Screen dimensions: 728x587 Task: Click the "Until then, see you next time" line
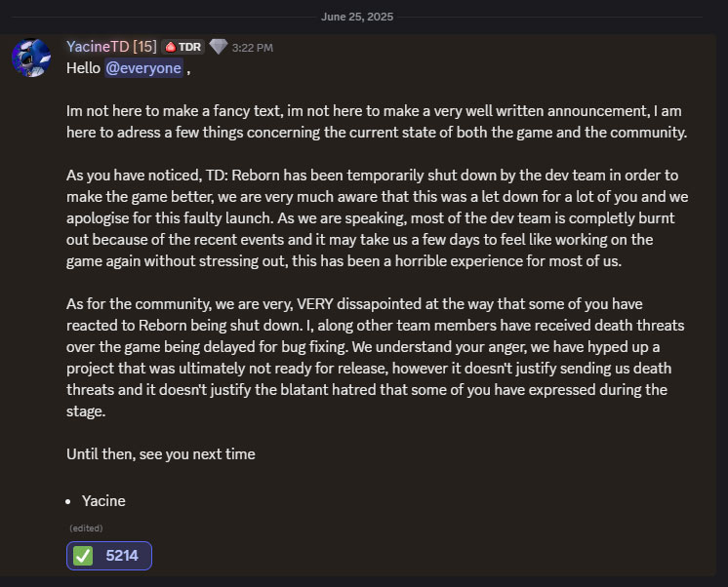(x=160, y=454)
